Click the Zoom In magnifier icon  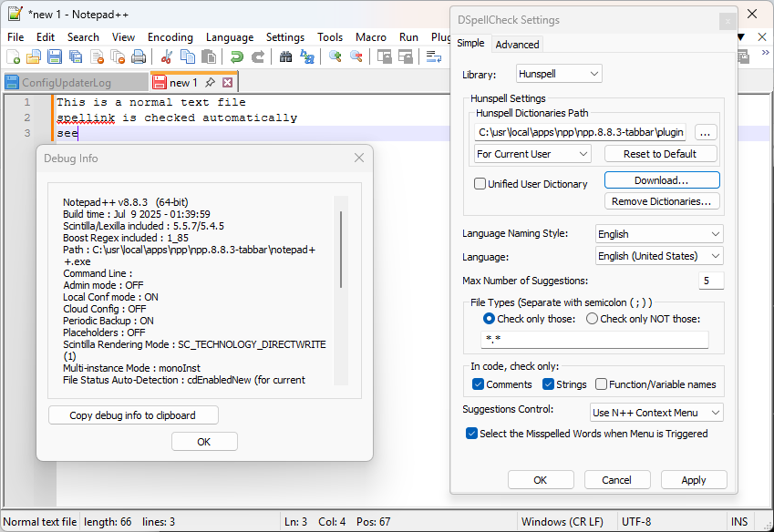pyautogui.click(x=335, y=57)
